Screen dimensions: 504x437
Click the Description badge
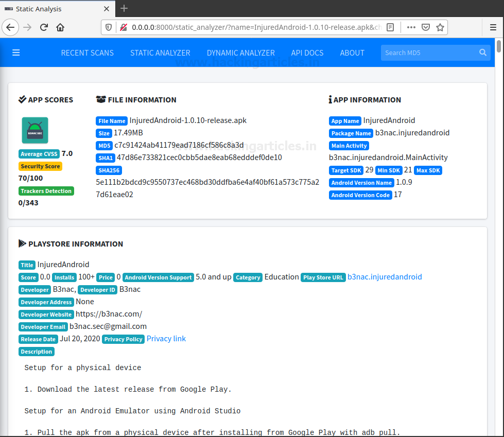(x=37, y=352)
